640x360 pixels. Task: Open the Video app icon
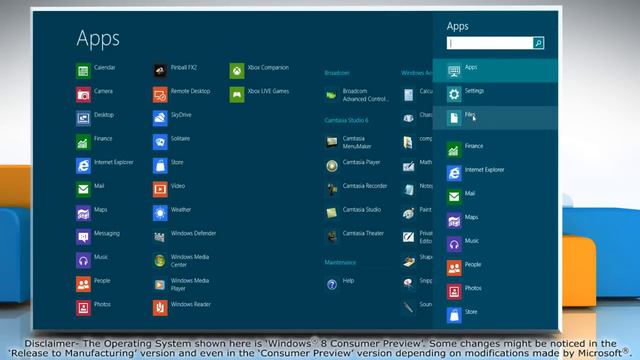pos(160,189)
